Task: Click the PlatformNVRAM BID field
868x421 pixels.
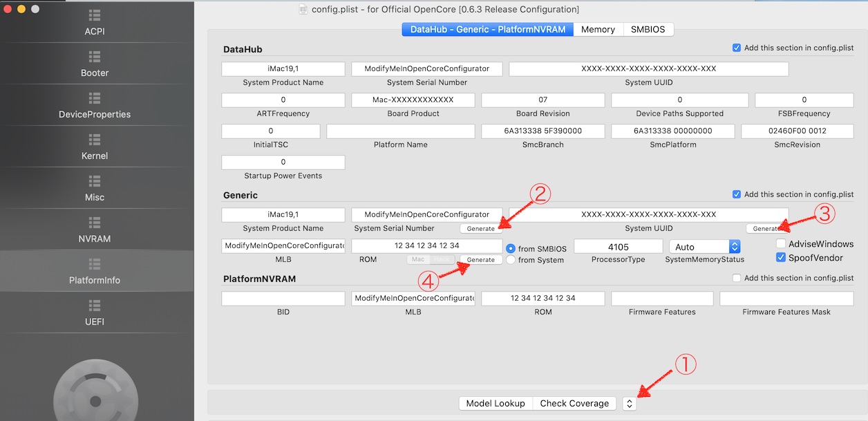Action: point(283,299)
